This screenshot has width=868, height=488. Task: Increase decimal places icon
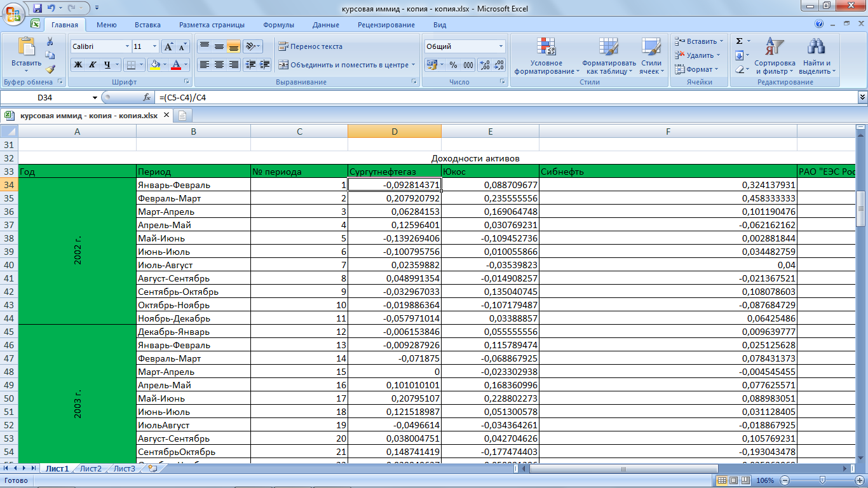[x=484, y=64]
